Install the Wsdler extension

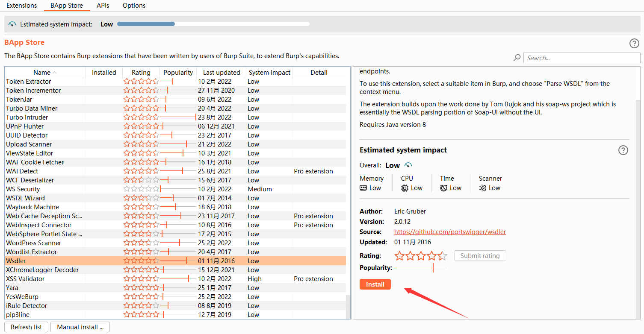click(x=375, y=284)
